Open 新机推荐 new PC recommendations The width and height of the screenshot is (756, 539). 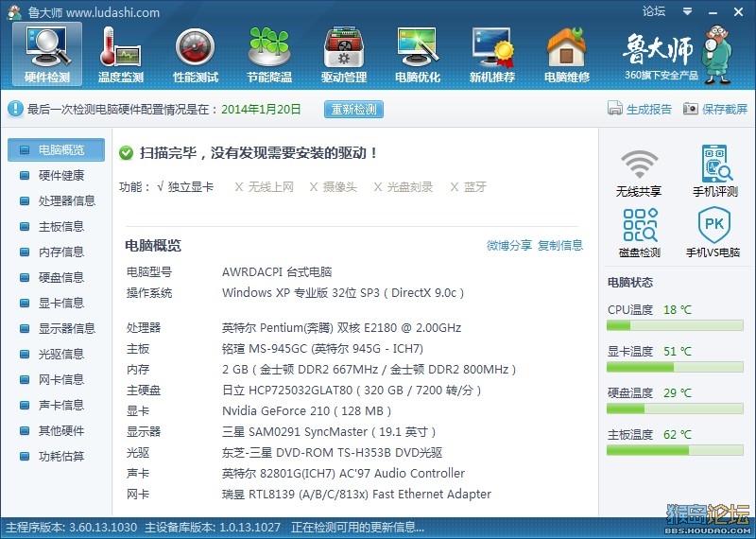click(491, 54)
